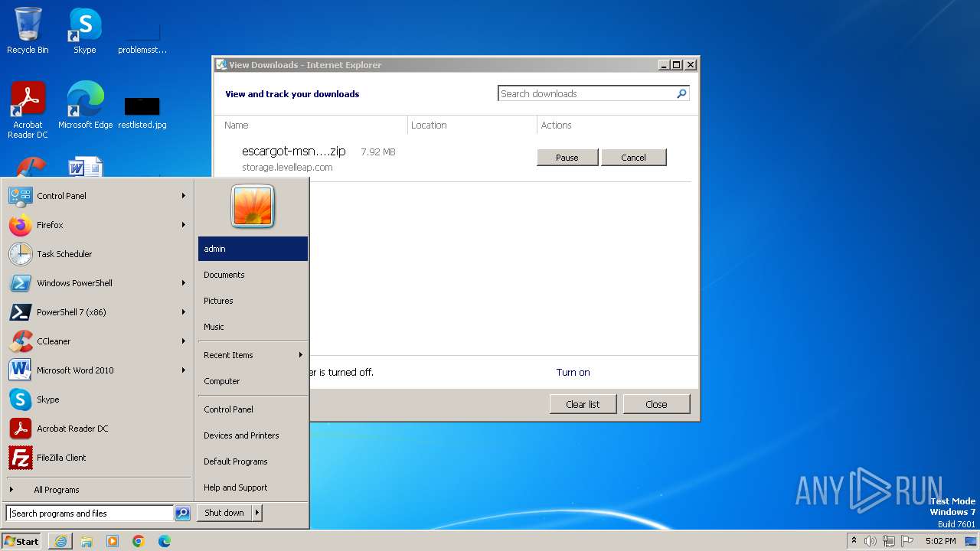This screenshot has height=551, width=980.
Task: Open Music from Start menu
Action: coord(253,327)
